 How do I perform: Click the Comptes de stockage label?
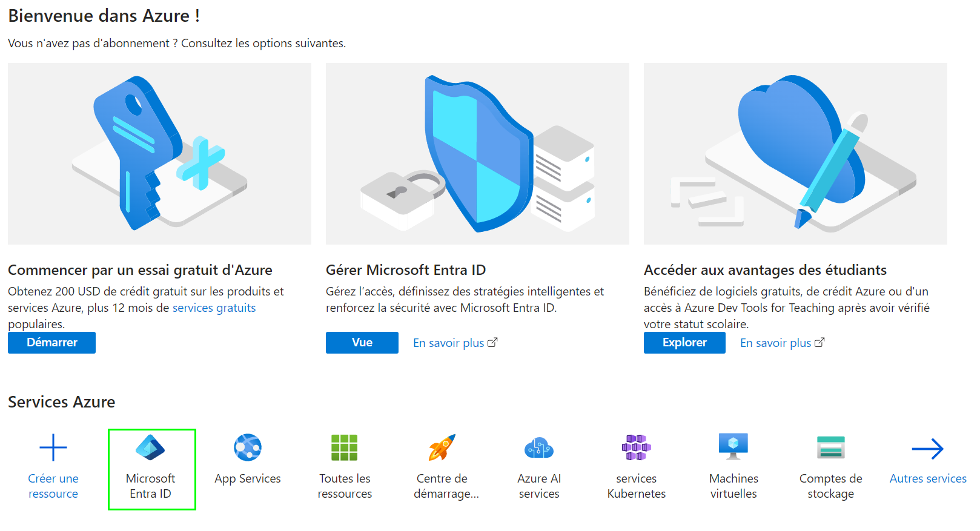point(831,486)
